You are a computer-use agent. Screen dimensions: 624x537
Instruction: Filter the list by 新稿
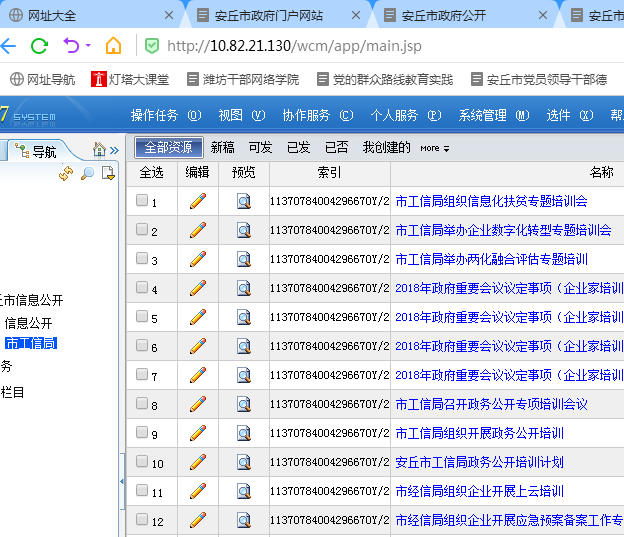[x=222, y=147]
